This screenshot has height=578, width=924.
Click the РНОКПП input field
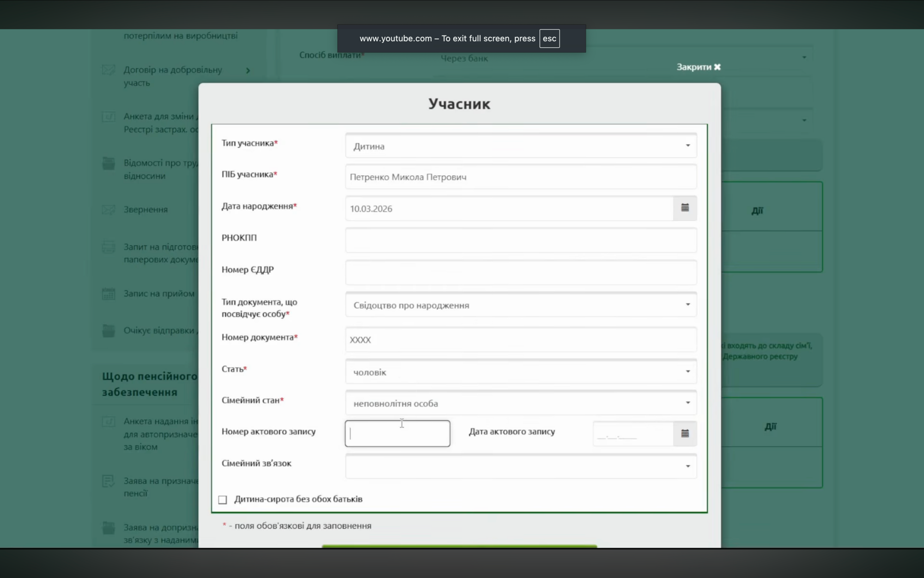point(521,240)
